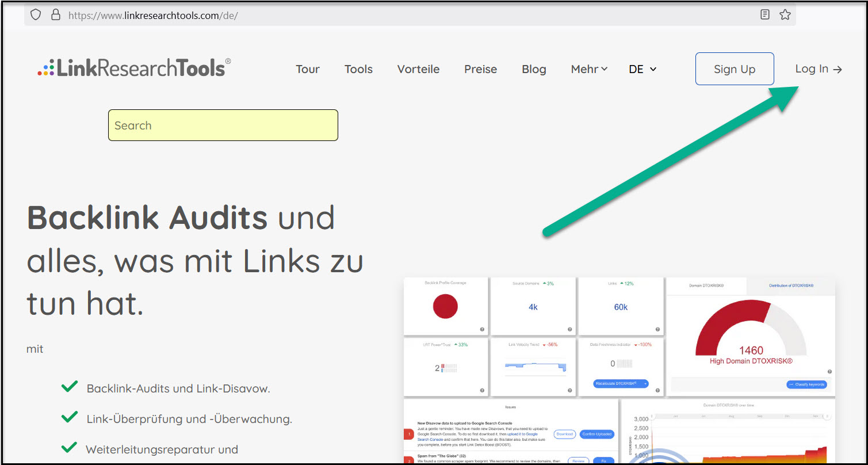Viewport: 868px width, 465px height.
Task: Click help icon on Backlink Profile Coverage card
Action: click(x=482, y=330)
